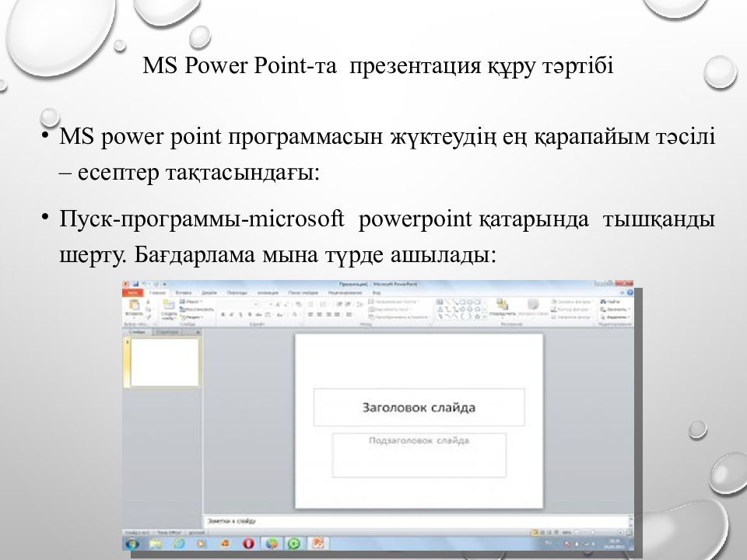Screen dimensions: 747x560
Task: Switch to the Outline (Структура) pane tab
Action: [x=167, y=332]
